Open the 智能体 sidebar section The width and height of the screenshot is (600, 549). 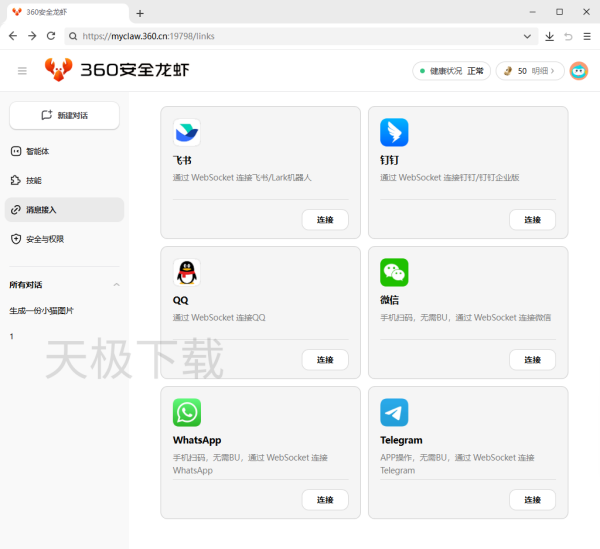pyautogui.click(x=37, y=151)
